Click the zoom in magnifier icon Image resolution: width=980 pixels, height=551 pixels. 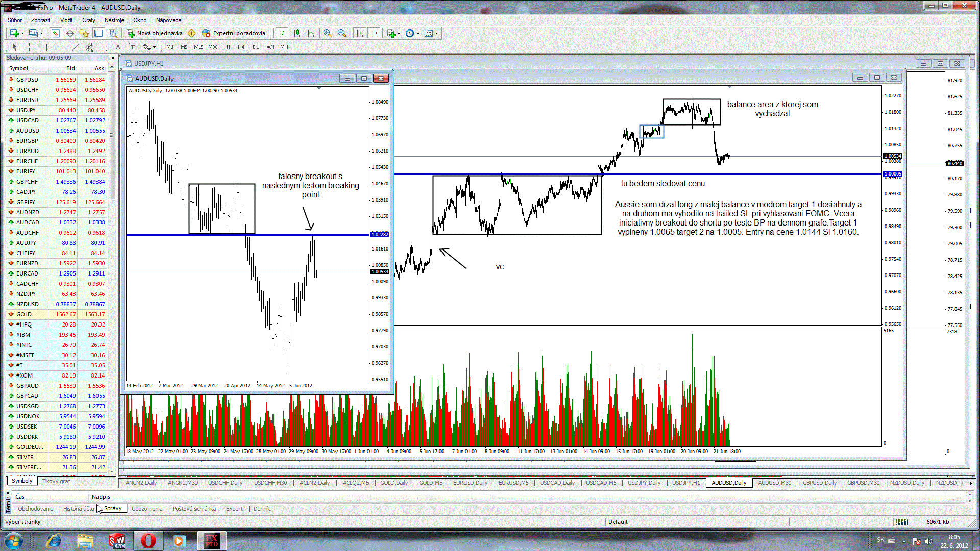[x=328, y=33]
